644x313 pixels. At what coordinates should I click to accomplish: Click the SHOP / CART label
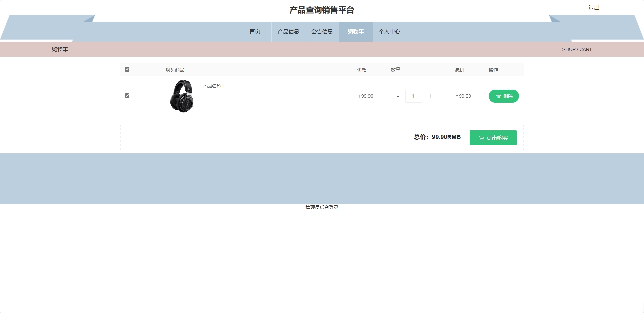[x=577, y=49]
